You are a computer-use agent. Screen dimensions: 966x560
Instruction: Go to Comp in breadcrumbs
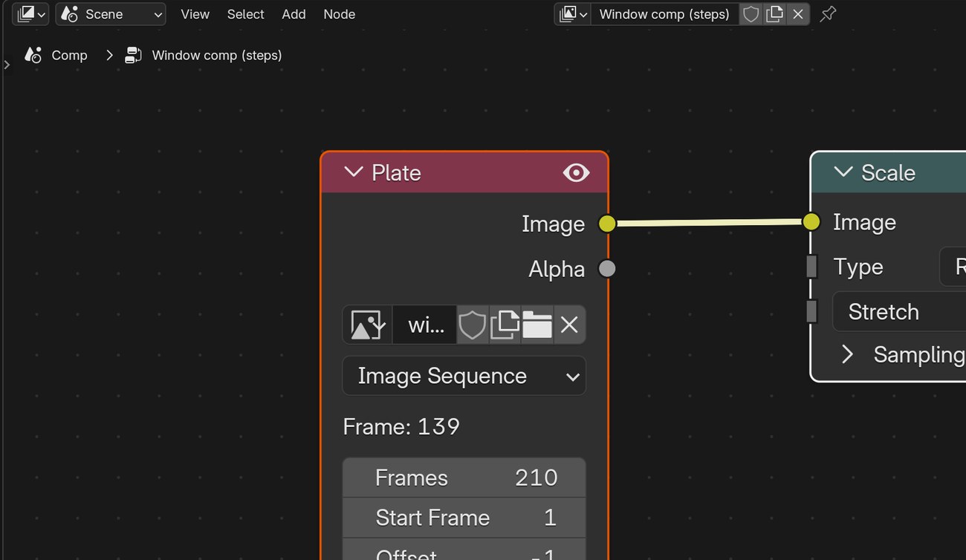[69, 56]
